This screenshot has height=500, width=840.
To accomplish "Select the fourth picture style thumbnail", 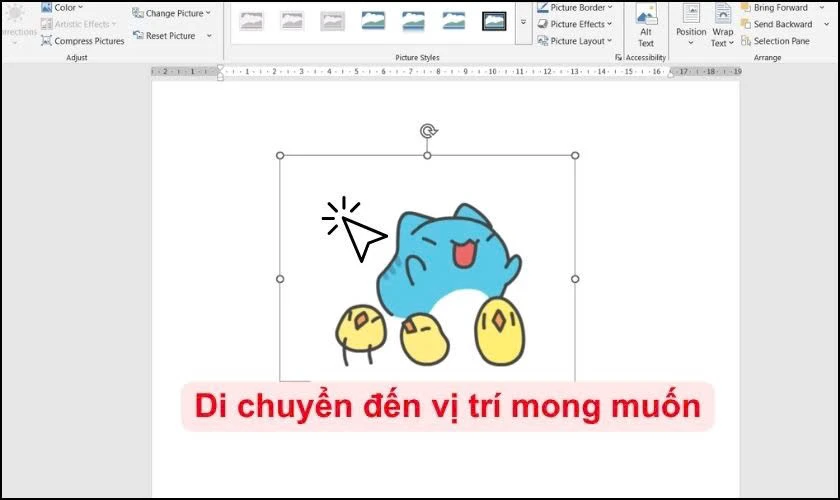I will 373,21.
